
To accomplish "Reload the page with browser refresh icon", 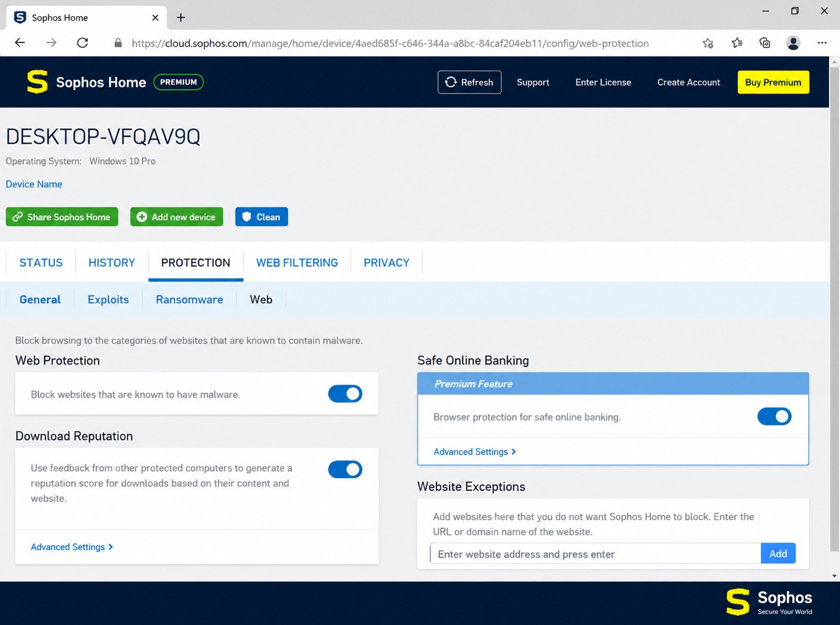I will click(x=83, y=43).
